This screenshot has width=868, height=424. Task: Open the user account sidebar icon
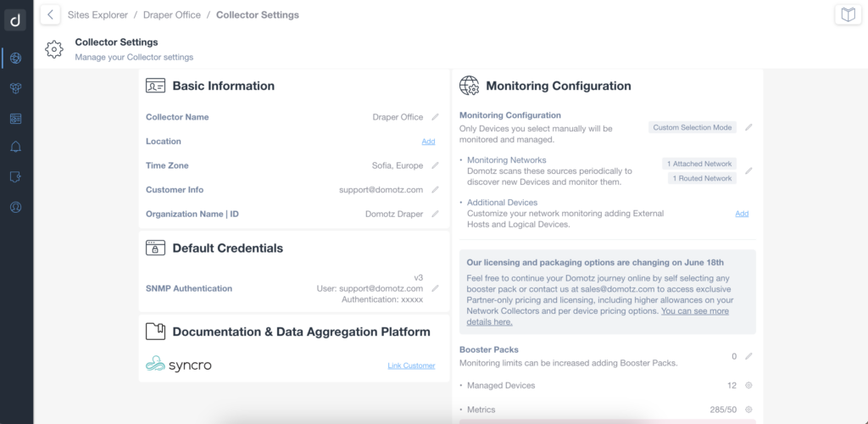pos(15,207)
